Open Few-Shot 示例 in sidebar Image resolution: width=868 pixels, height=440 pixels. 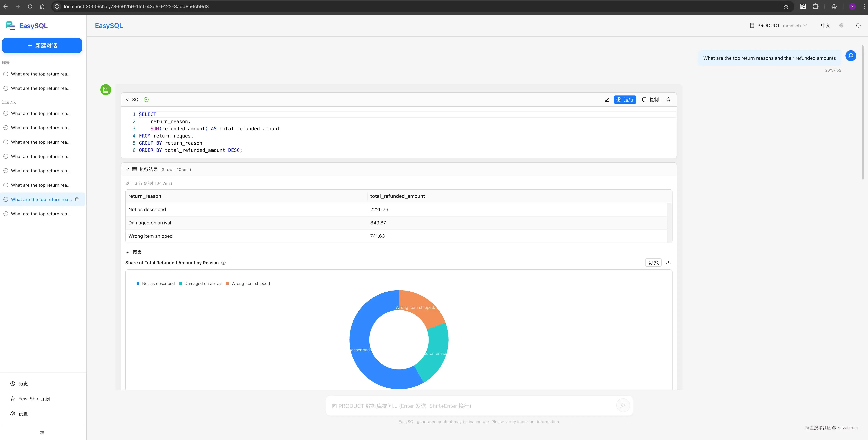[x=34, y=398]
